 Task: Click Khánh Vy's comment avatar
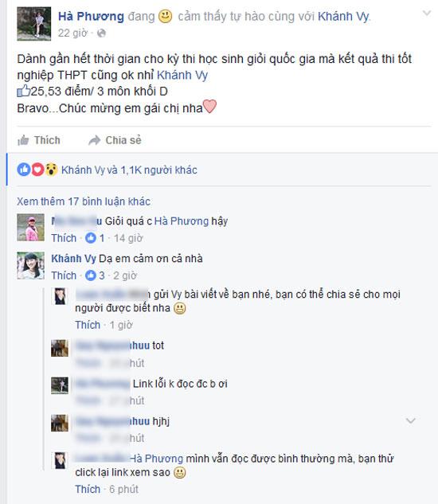click(x=30, y=265)
